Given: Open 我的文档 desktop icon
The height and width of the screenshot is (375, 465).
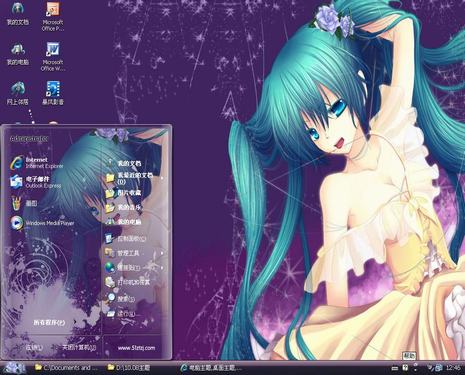Looking at the screenshot, I should coord(18,15).
